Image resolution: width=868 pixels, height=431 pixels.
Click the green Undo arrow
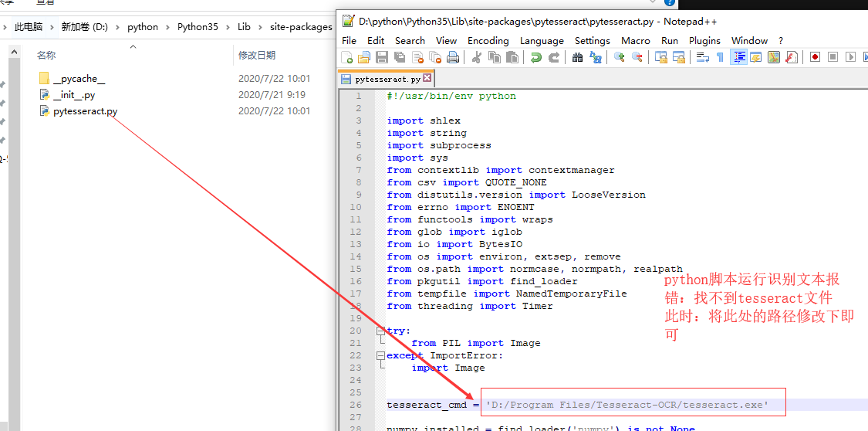pos(536,57)
